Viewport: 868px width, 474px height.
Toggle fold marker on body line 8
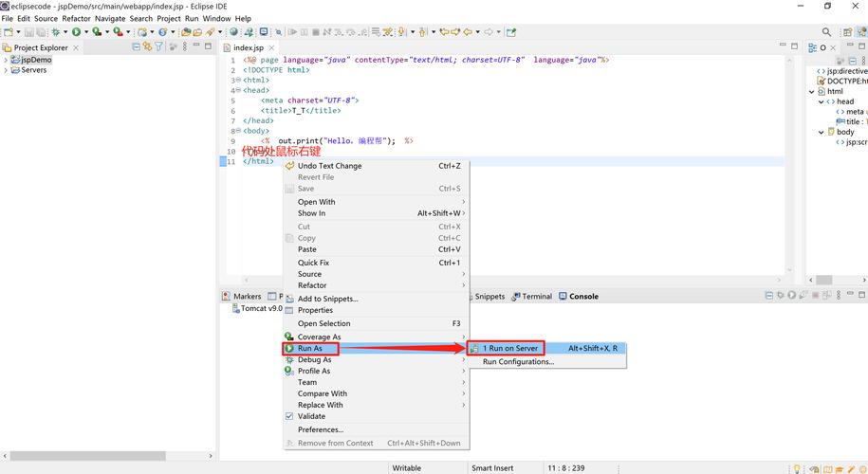click(x=238, y=131)
